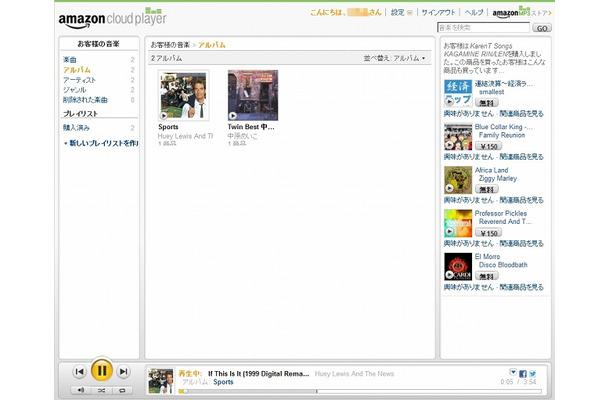Open ジャンル in the sidebar
The image size is (610, 400).
(75, 90)
